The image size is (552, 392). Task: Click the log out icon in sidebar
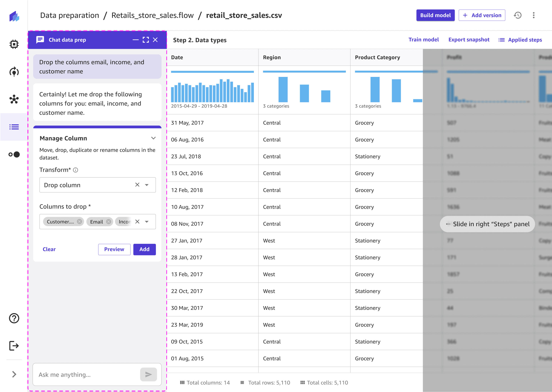(x=14, y=346)
